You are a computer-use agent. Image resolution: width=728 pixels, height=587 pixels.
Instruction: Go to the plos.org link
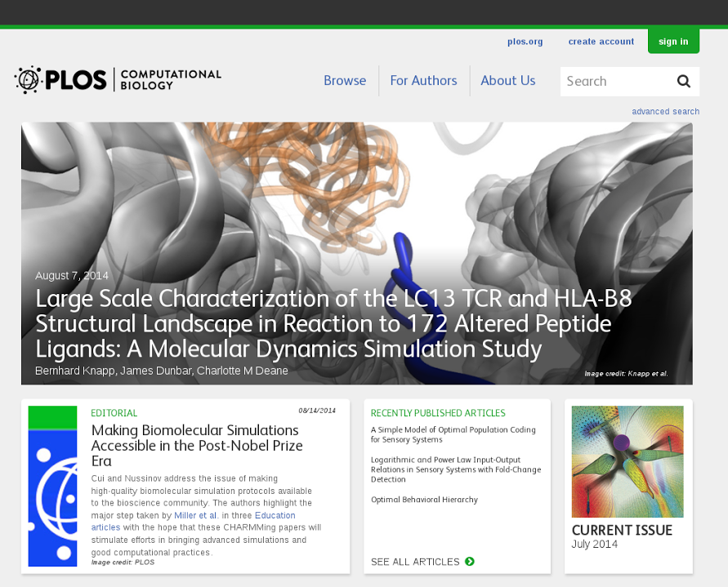pos(525,42)
